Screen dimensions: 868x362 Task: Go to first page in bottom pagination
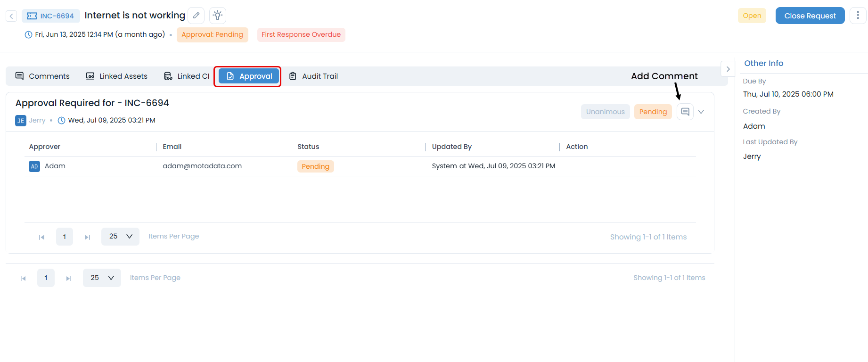click(x=23, y=278)
